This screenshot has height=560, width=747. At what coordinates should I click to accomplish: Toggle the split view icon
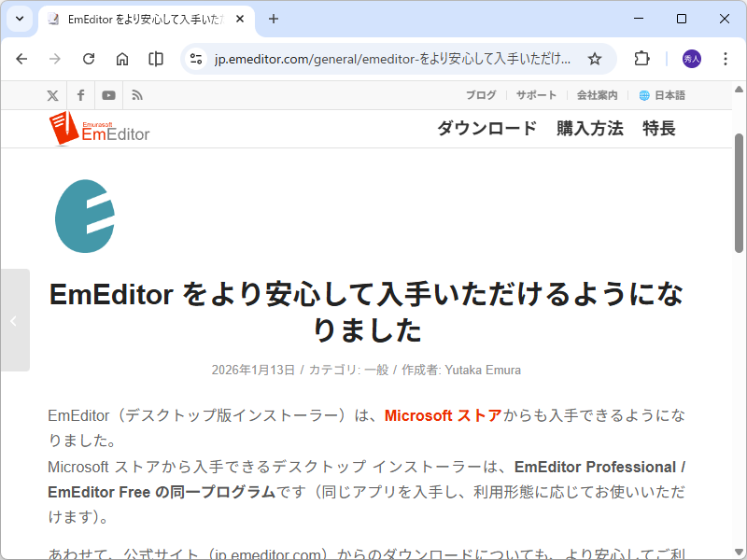coord(156,59)
